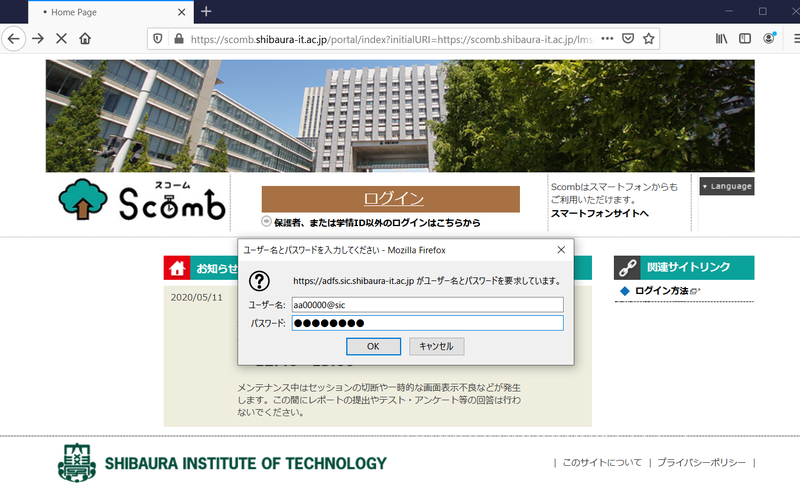800x490 pixels.
Task: Click the 関連サイトリンク heading
Action: 688,267
